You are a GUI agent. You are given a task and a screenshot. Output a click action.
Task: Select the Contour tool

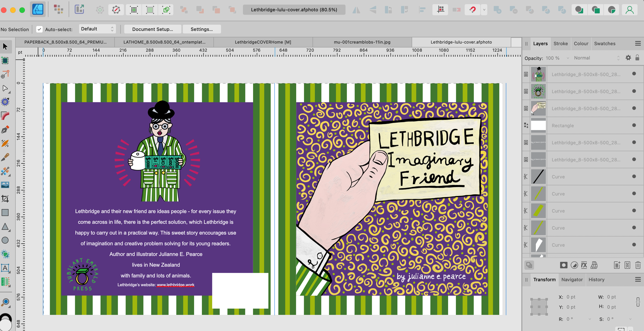pyautogui.click(x=5, y=102)
